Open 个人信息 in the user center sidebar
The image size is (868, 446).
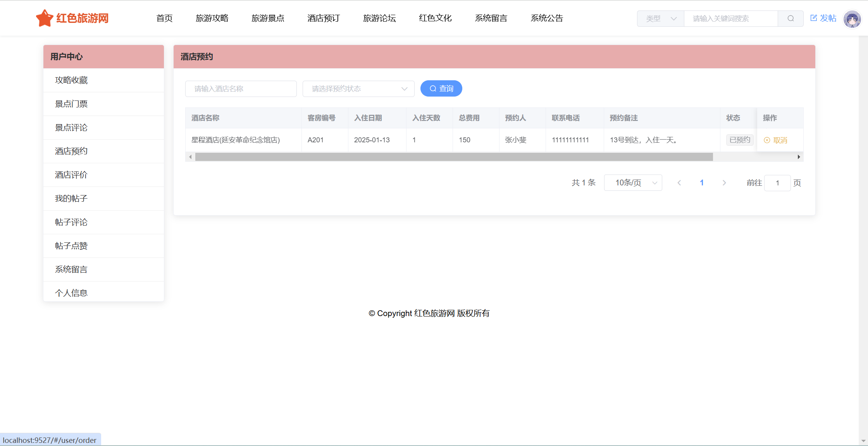click(x=71, y=293)
